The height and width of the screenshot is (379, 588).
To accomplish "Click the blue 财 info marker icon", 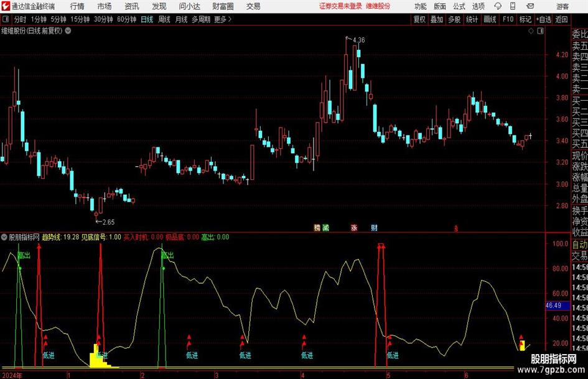I will [x=374, y=227].
